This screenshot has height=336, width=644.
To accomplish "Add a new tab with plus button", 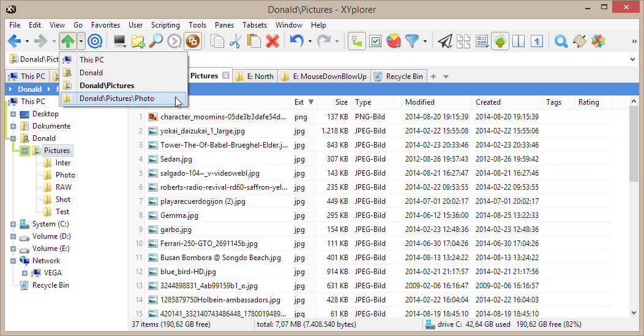I will point(433,77).
